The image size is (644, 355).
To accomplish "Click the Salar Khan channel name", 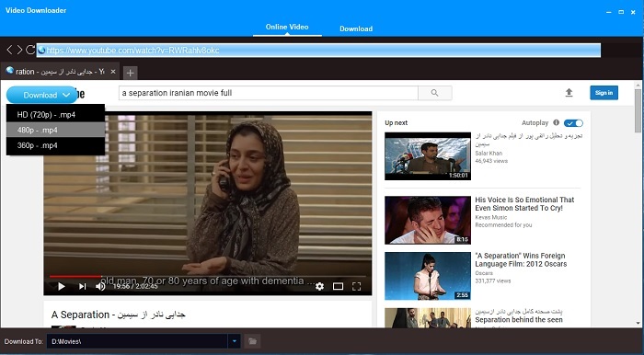I will (489, 153).
